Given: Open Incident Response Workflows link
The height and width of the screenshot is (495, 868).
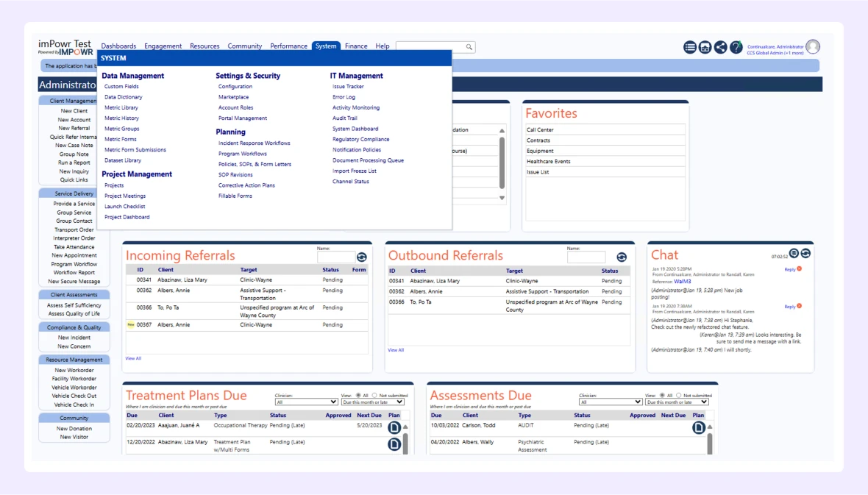Looking at the screenshot, I should (254, 143).
